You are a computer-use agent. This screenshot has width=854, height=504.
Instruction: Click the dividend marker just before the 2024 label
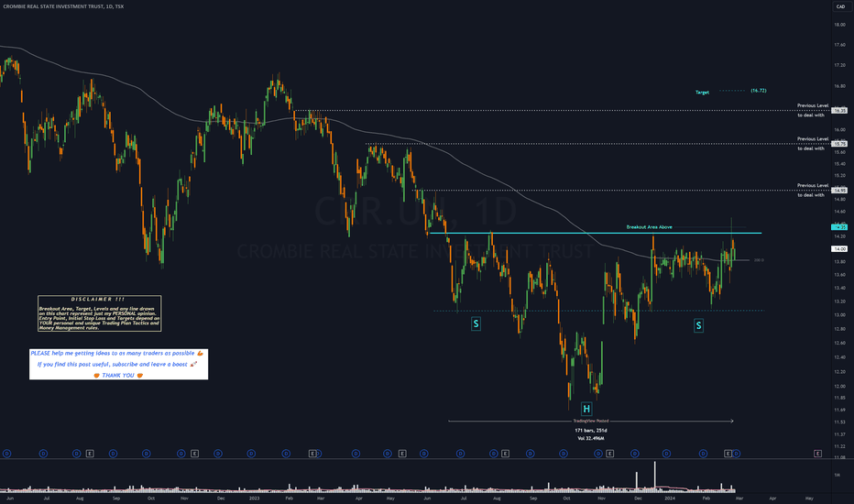click(666, 454)
